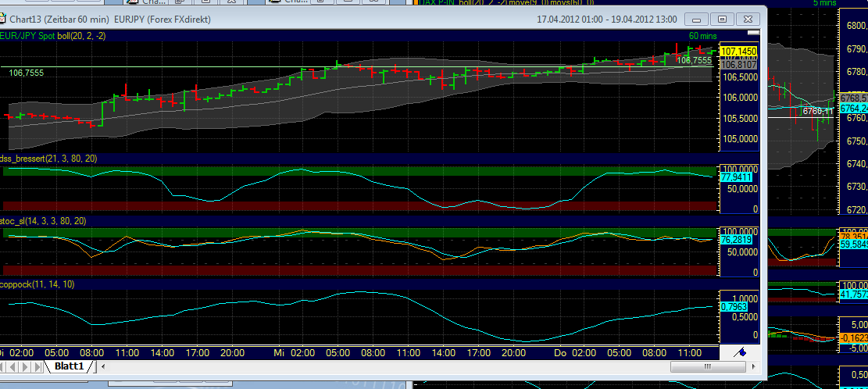Click the 106,8107 gray price tag
Screen dimensions: 868x389
[x=740, y=65]
